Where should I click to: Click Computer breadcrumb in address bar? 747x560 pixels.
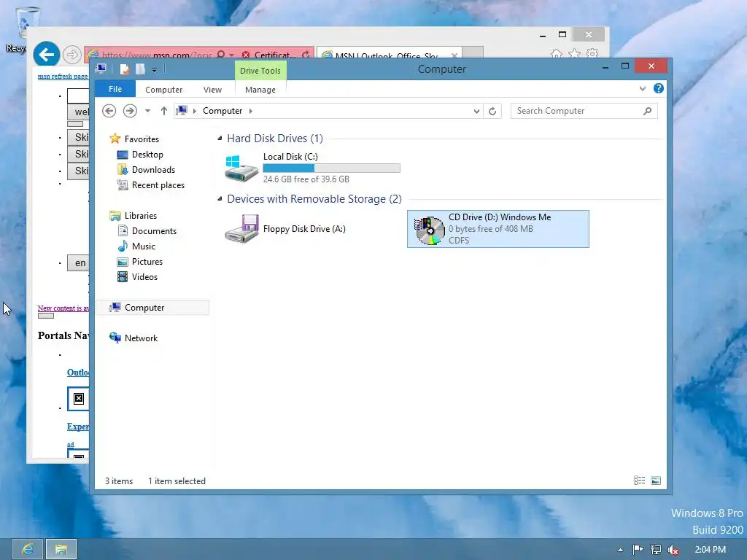(x=222, y=111)
